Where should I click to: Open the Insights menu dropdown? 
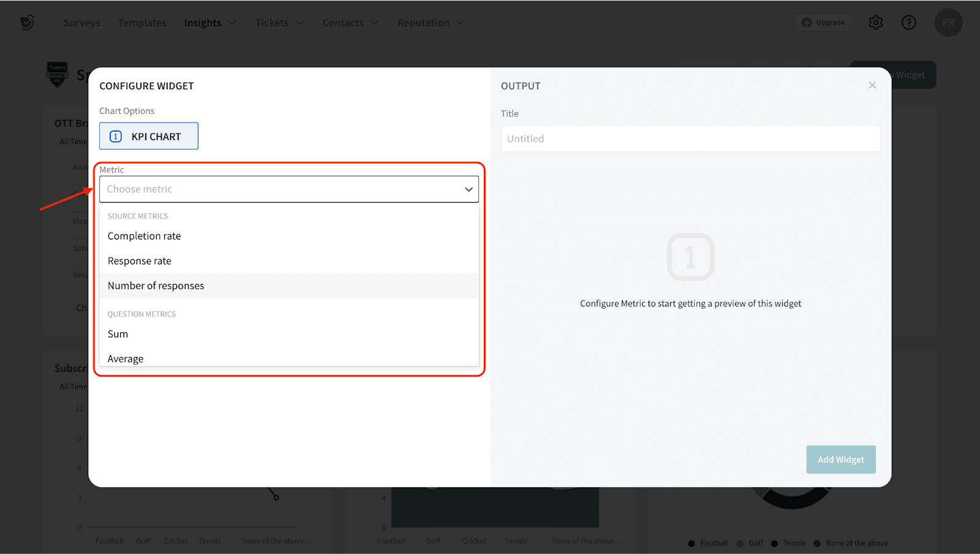coord(209,23)
